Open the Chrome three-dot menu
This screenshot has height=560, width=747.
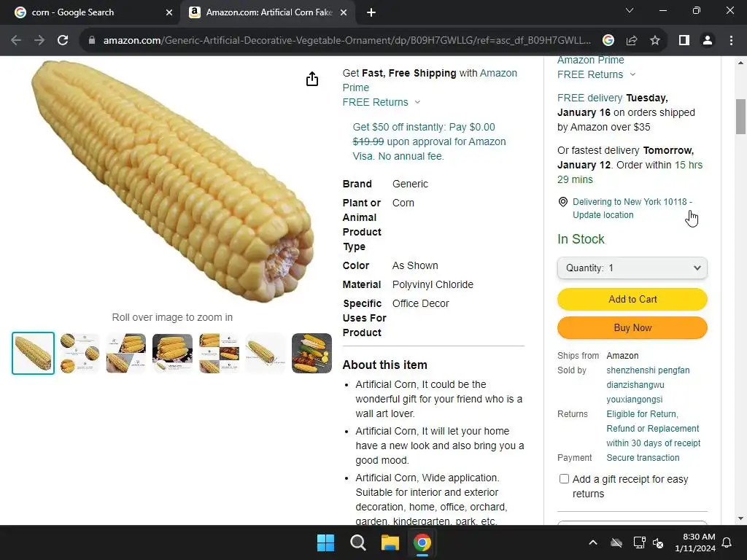(731, 41)
